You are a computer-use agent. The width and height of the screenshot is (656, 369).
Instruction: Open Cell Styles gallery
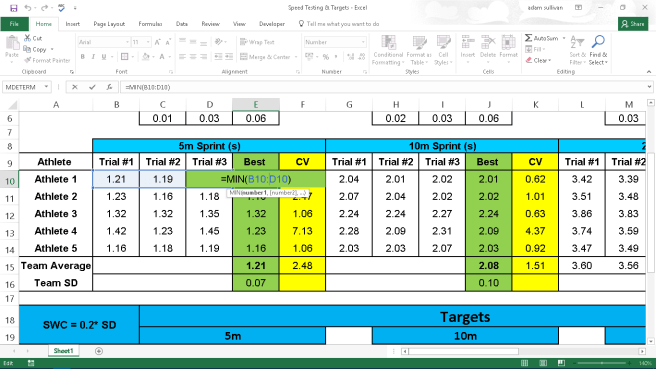(443, 51)
